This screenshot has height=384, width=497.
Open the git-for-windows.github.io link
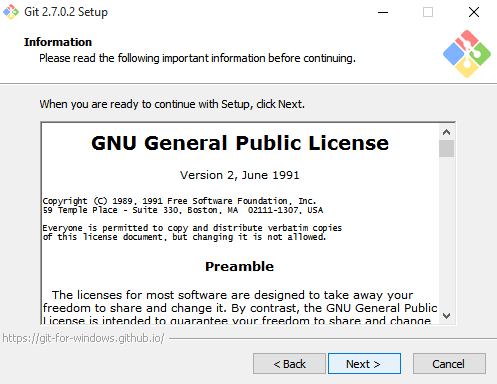[x=83, y=338]
